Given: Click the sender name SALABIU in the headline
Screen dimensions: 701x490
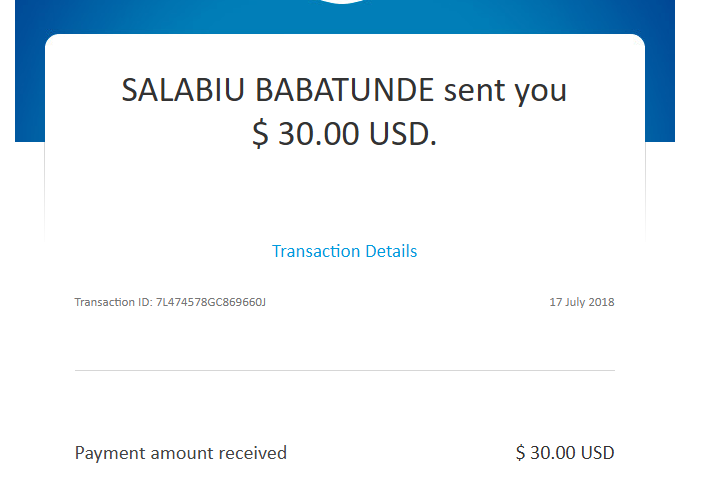Looking at the screenshot, I should pos(184,91).
